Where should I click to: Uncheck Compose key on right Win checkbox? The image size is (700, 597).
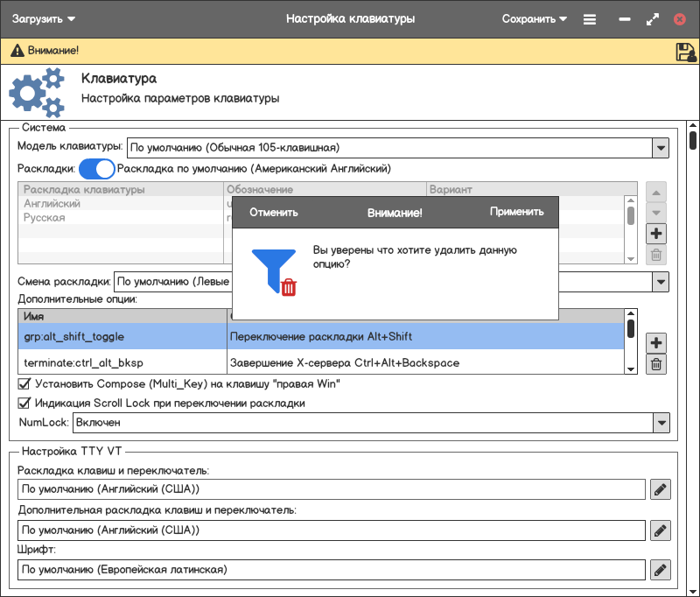click(24, 383)
